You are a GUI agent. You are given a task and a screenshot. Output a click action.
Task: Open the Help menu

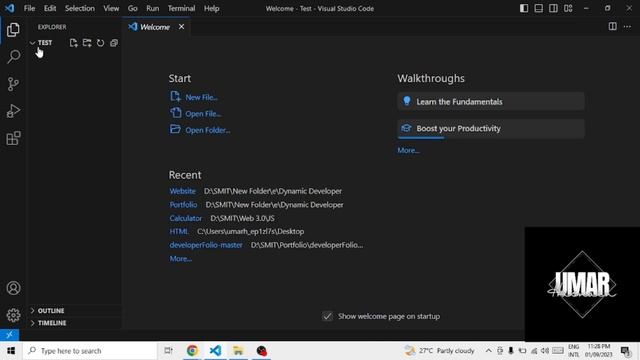(x=211, y=8)
